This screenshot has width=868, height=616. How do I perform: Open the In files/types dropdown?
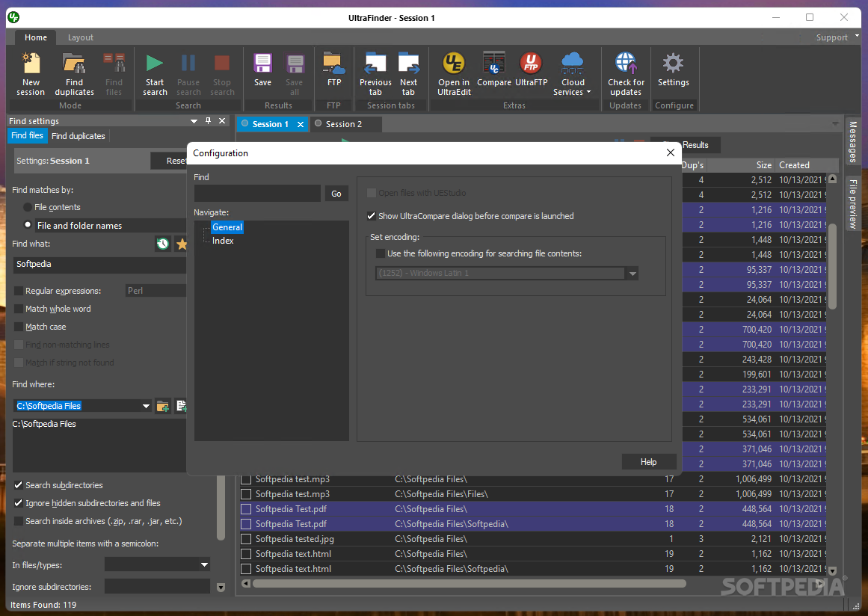point(204,565)
